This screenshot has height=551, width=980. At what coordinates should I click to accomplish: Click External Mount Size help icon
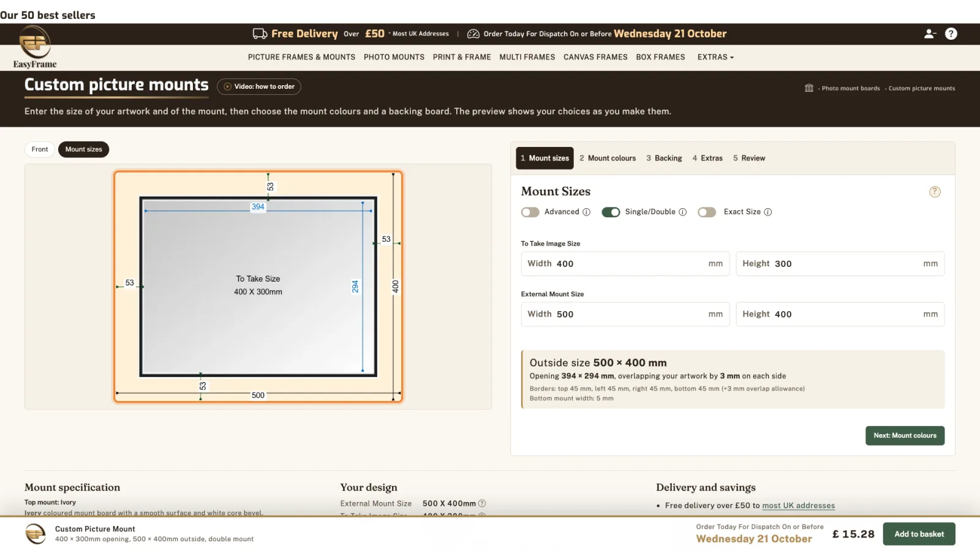pyautogui.click(x=482, y=503)
